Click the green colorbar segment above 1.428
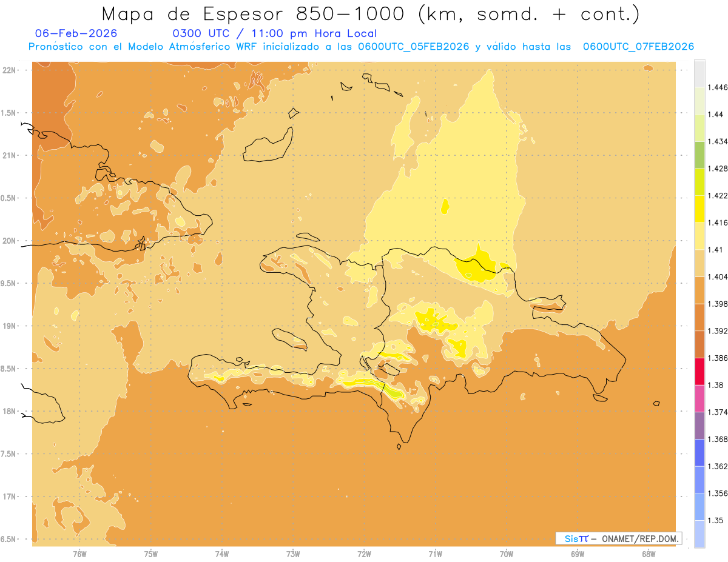The width and height of the screenshot is (728, 562). 699,155
